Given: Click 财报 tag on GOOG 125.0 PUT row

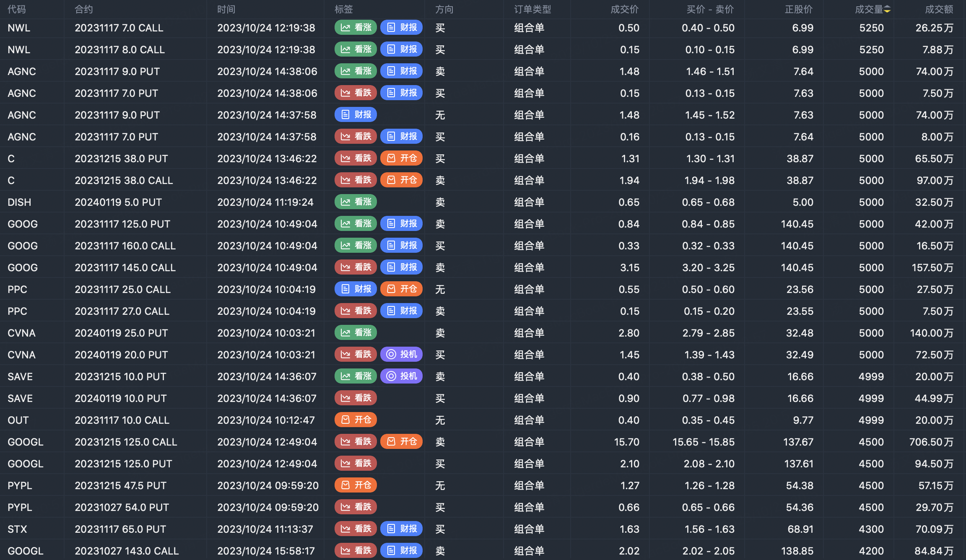Looking at the screenshot, I should coord(401,224).
